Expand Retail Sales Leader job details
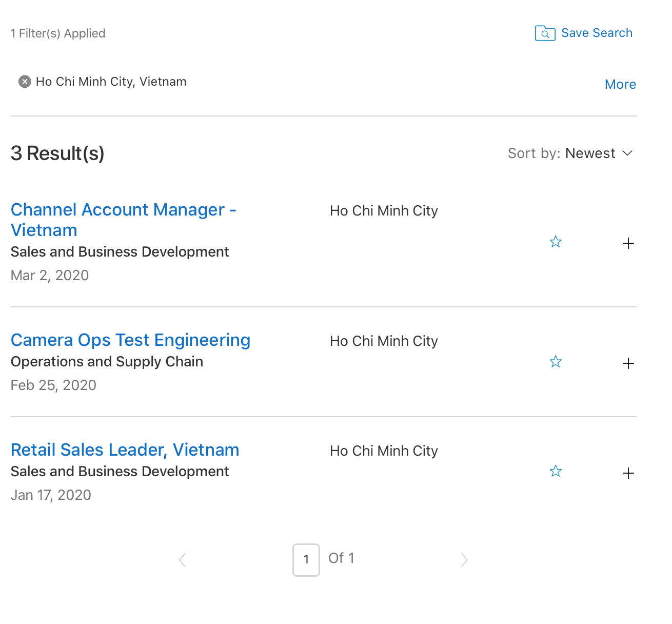The height and width of the screenshot is (624, 672). (x=628, y=473)
